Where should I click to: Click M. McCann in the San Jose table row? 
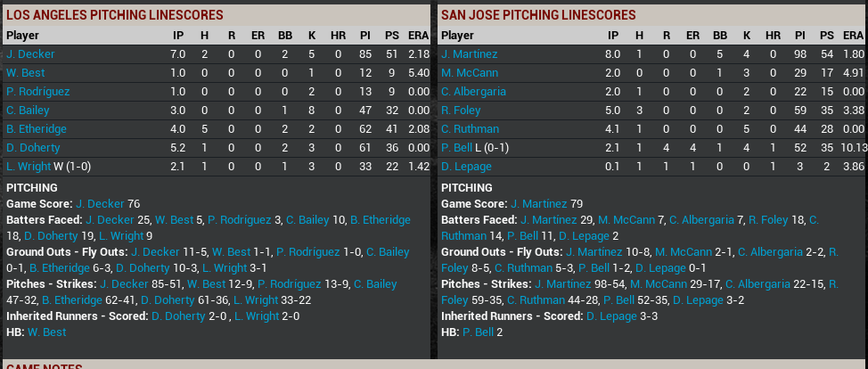(x=468, y=73)
